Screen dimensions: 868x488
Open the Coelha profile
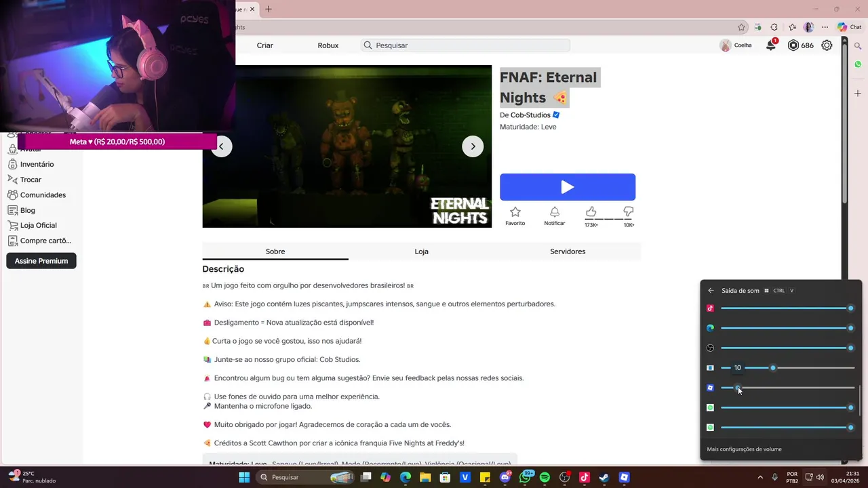point(736,45)
